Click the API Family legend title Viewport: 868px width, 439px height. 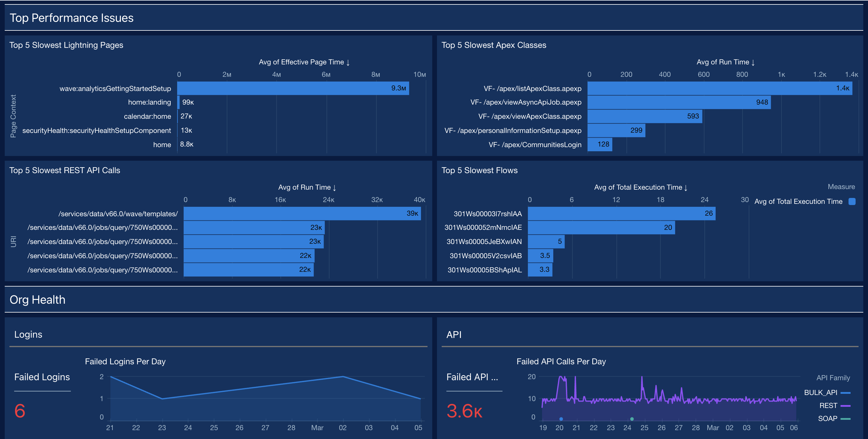[x=833, y=378]
